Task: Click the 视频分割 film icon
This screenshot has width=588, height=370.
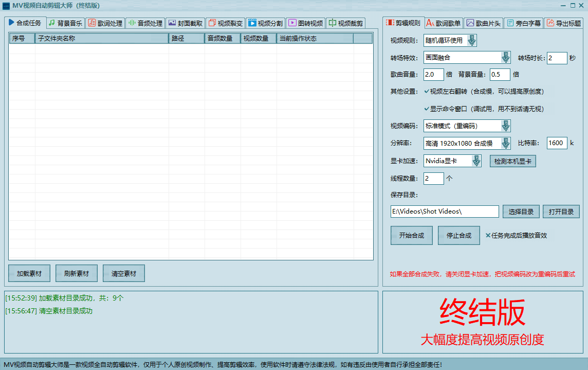Action: [252, 23]
